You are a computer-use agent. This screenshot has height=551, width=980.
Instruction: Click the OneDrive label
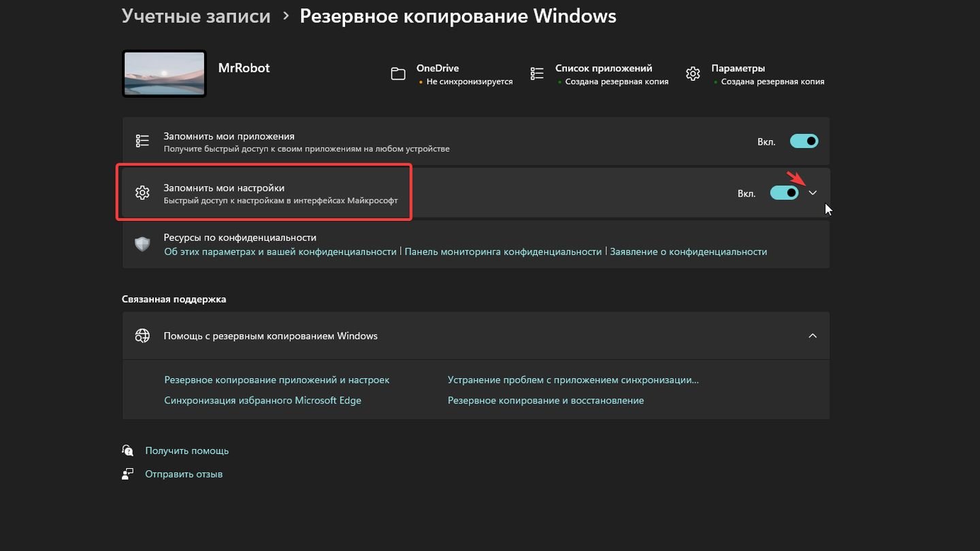438,68
